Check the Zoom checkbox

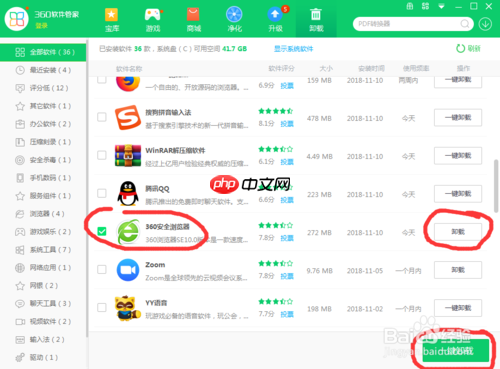coord(102,269)
